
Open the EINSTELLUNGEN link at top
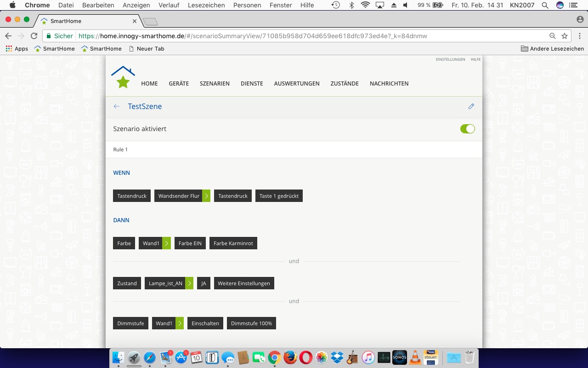point(450,59)
